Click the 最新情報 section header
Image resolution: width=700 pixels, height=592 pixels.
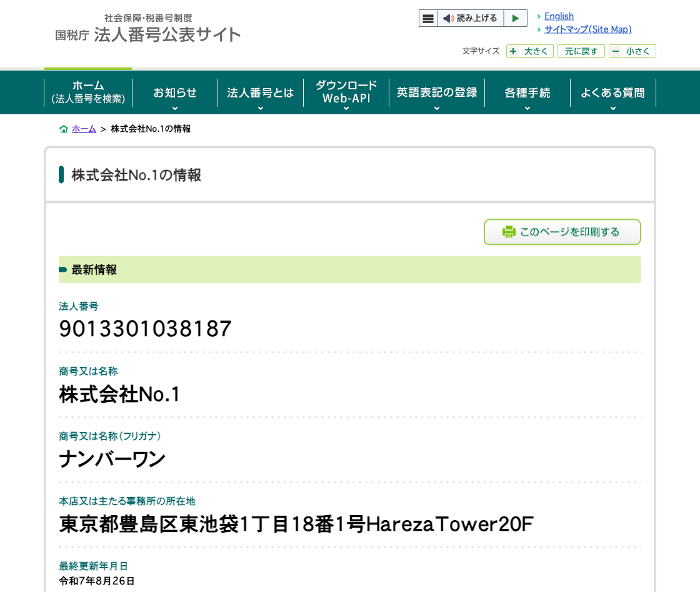(350, 269)
